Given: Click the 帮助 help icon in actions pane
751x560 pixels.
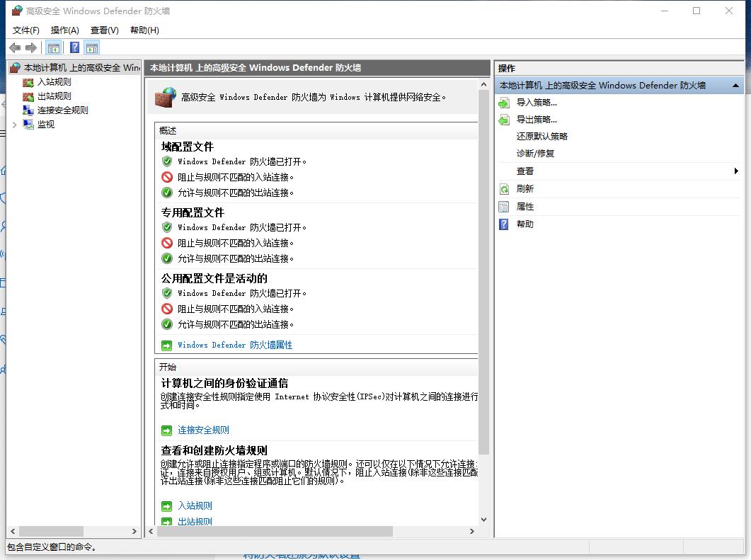Looking at the screenshot, I should click(x=504, y=224).
